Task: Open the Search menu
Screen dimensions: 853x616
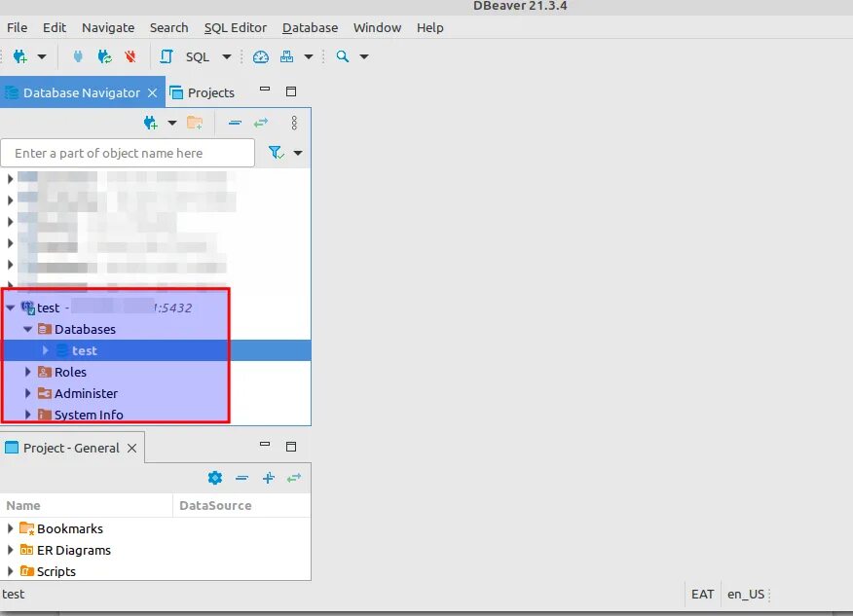Action: pyautogui.click(x=169, y=27)
